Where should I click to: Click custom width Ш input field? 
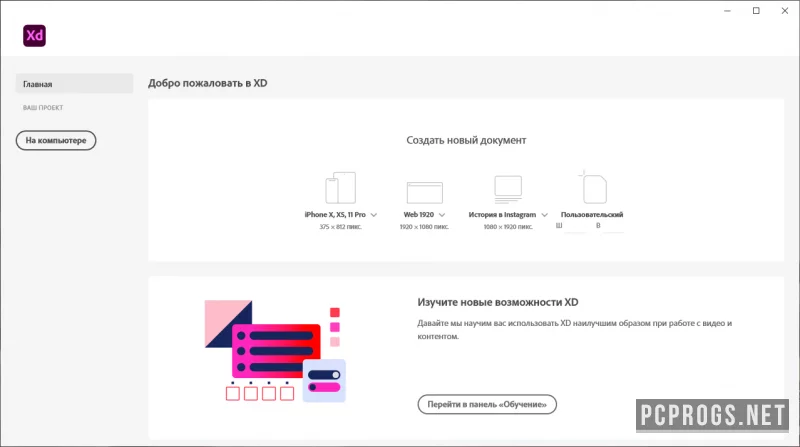(576, 226)
